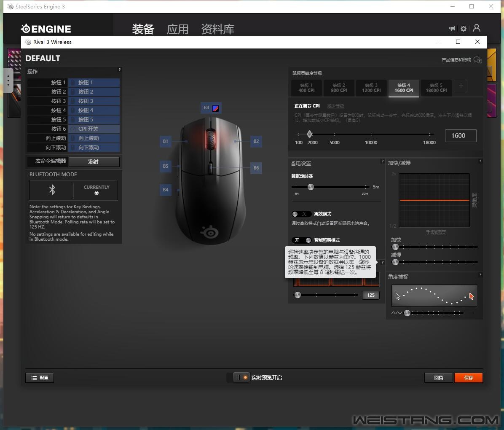Viewport: 504px width, 430px height.
Task: Open the user account icon
Action: [x=477, y=28]
